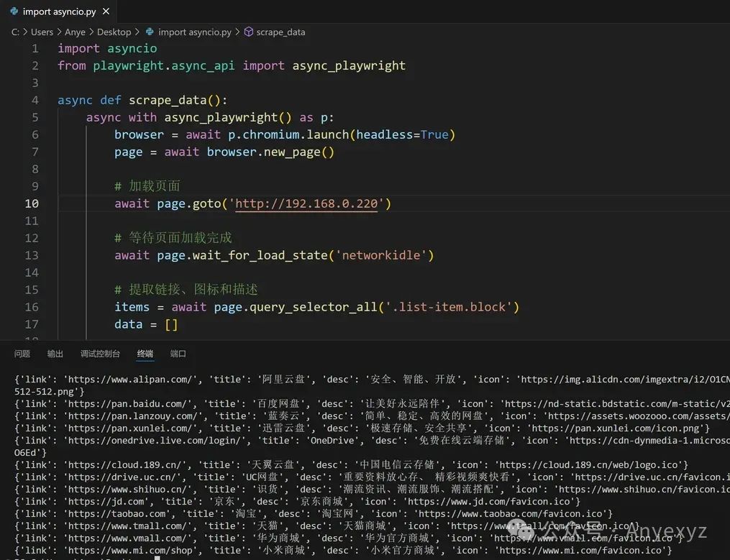The height and width of the screenshot is (560, 730).
Task: Click the 'networkidle' string on line 13
Action: point(381,255)
